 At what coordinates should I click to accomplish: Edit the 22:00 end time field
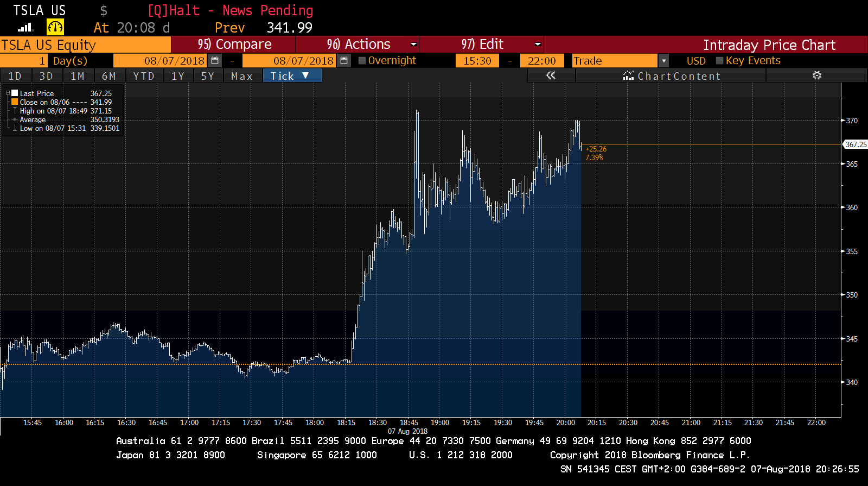[542, 61]
